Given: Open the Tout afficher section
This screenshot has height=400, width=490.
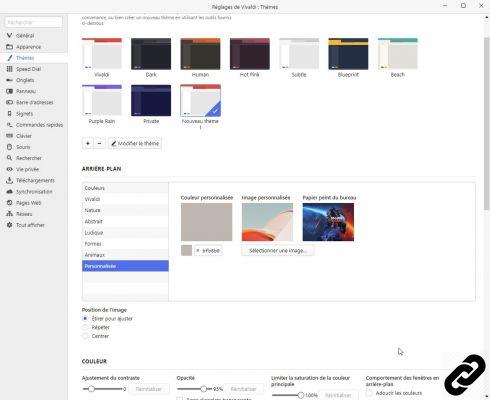Looking at the screenshot, I should (x=30, y=225).
